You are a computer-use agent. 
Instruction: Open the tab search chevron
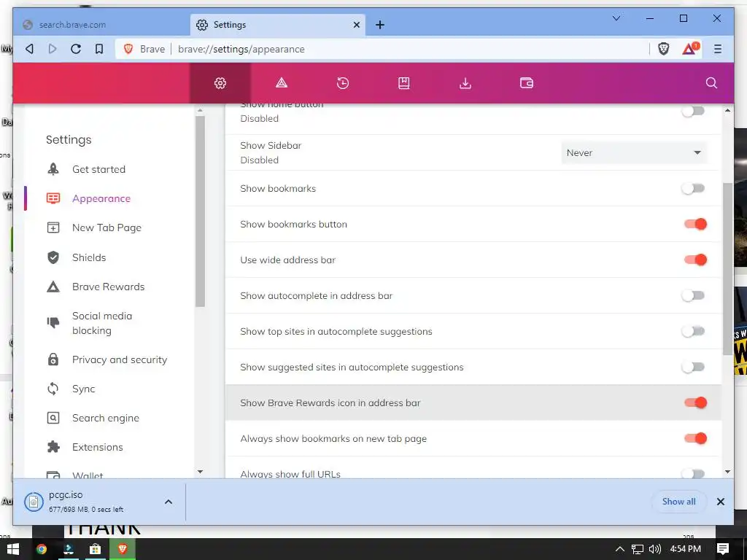[616, 18]
